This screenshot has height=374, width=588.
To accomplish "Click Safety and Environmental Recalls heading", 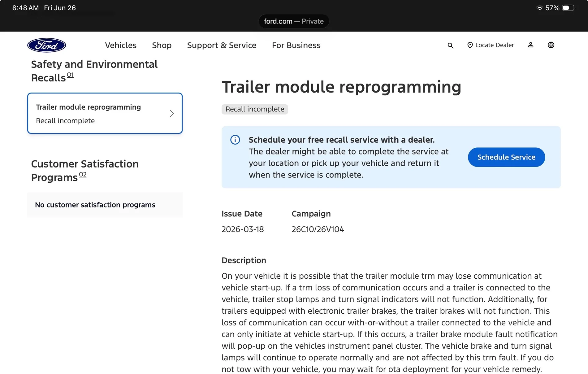I will point(94,71).
